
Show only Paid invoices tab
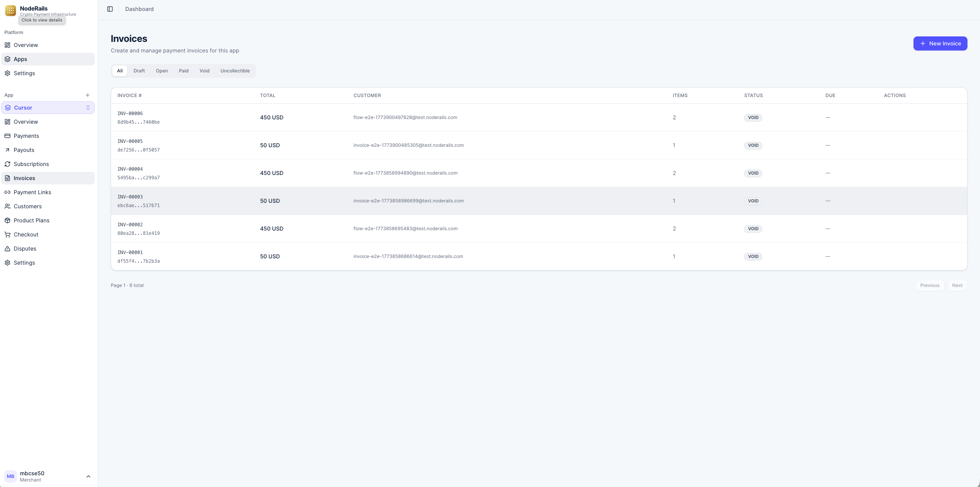click(x=184, y=71)
